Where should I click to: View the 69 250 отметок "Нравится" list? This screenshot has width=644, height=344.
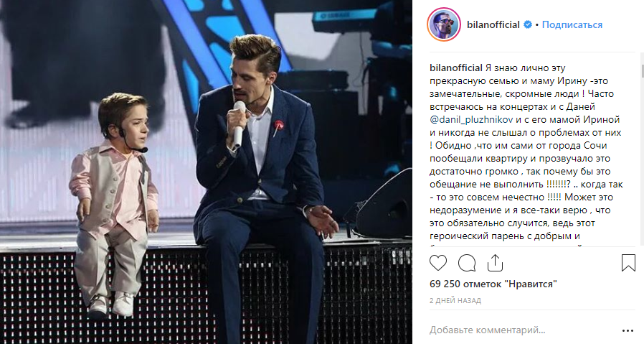point(493,284)
